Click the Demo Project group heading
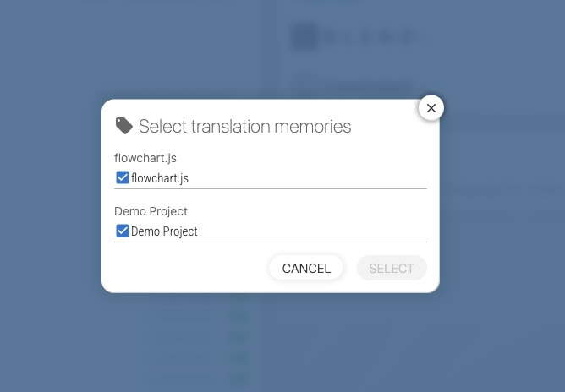Image resolution: width=565 pixels, height=392 pixels. tap(151, 211)
